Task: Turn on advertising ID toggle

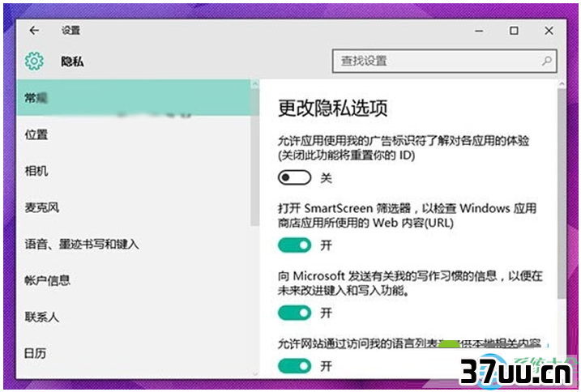Action: click(295, 177)
